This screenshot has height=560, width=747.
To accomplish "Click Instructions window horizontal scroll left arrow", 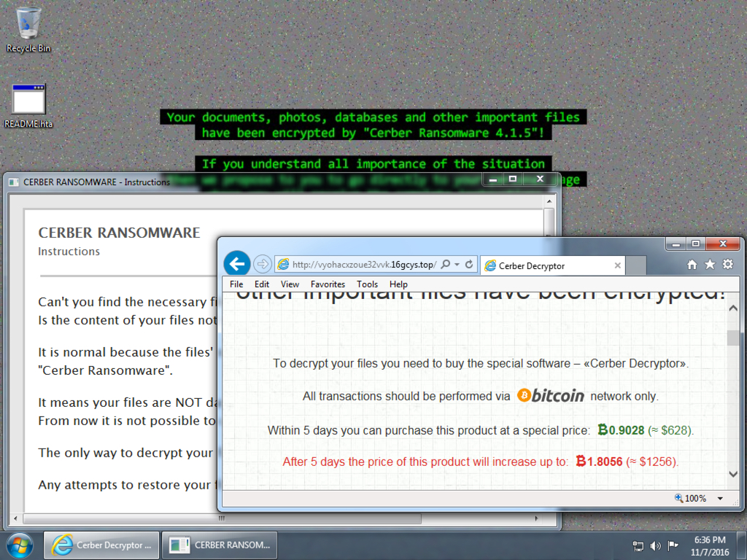I will [16, 518].
